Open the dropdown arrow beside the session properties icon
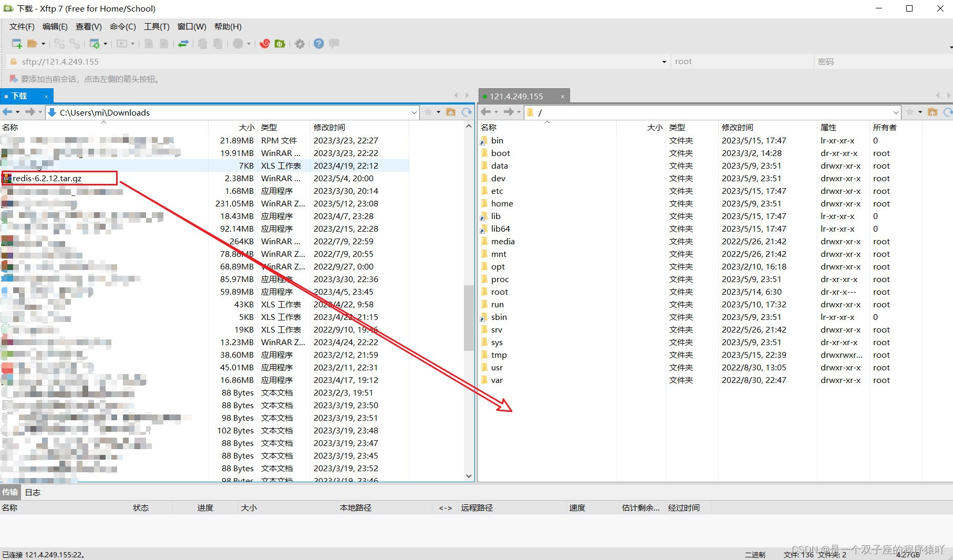 (x=106, y=44)
